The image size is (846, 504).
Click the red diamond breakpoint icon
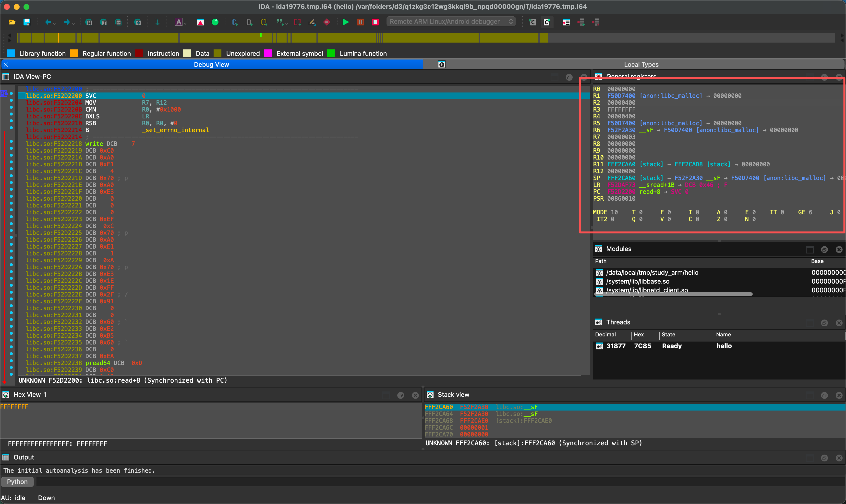[x=327, y=22]
